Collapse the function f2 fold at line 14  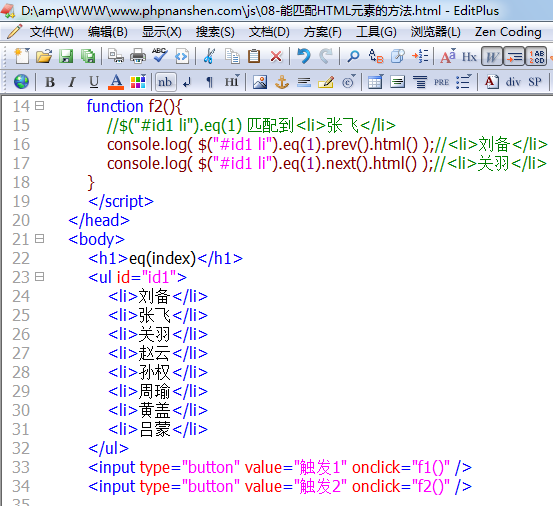(40, 105)
